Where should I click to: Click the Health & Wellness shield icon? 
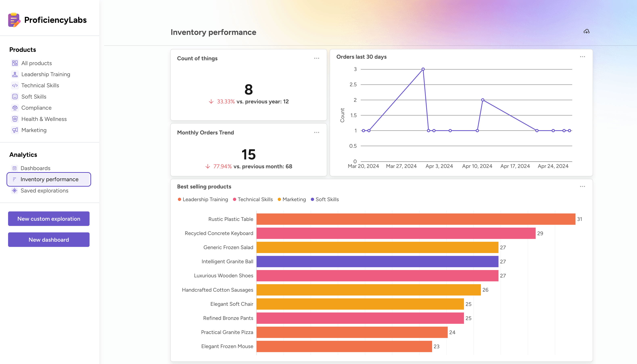pos(15,119)
